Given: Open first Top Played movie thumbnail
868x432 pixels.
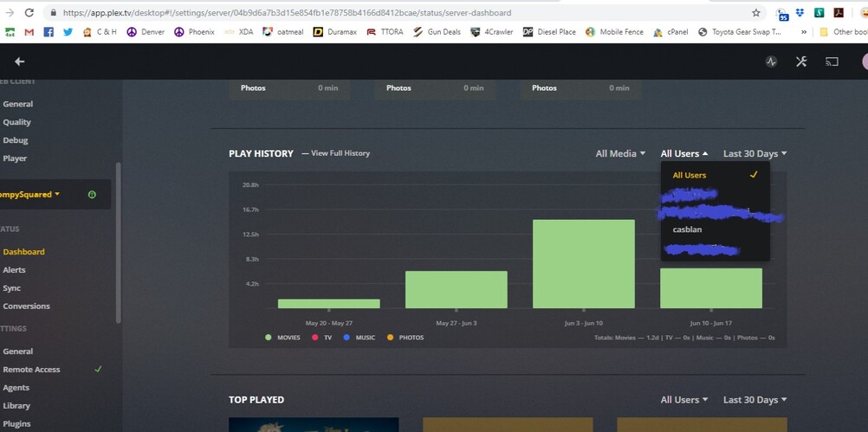Looking at the screenshot, I should point(314,425).
